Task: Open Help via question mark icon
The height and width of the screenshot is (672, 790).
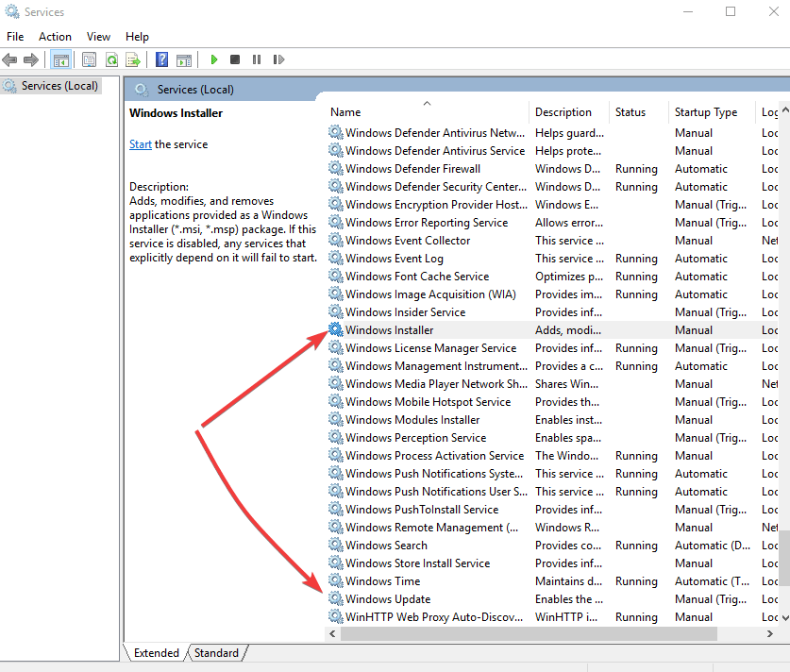Action: (x=161, y=60)
